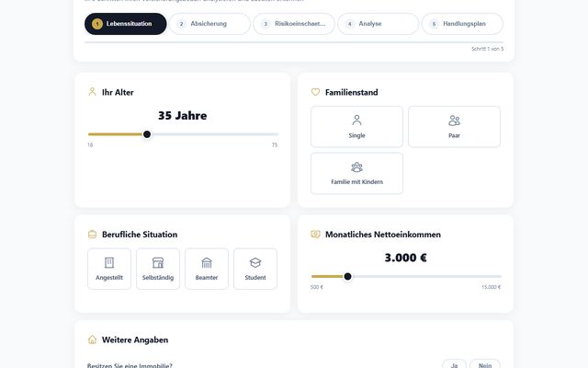The image size is (588, 368).
Task: Click the government building icon in Beamter
Action: [207, 262]
